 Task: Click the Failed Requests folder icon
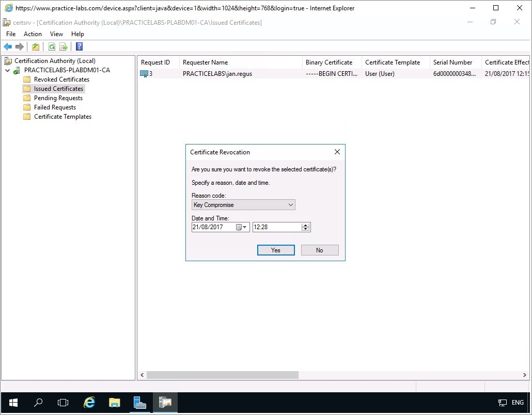coord(27,107)
